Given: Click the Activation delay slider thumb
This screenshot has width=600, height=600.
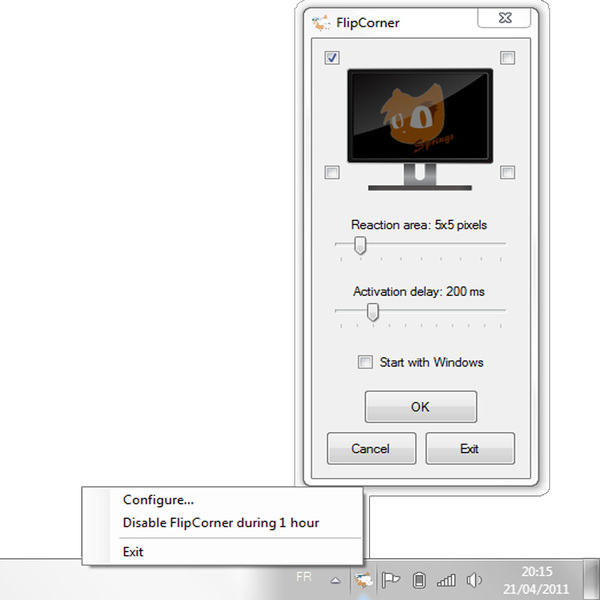Looking at the screenshot, I should tap(373, 312).
